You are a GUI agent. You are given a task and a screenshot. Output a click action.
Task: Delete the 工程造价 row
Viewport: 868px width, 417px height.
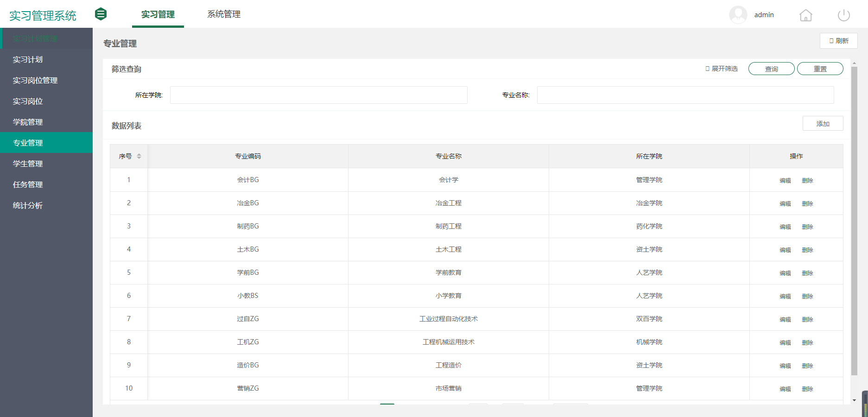(807, 366)
